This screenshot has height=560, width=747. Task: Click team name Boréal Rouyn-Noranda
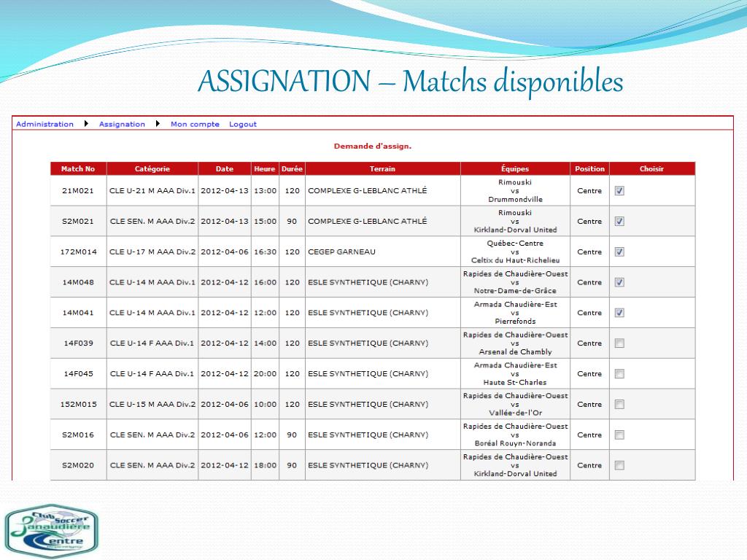tap(515, 443)
